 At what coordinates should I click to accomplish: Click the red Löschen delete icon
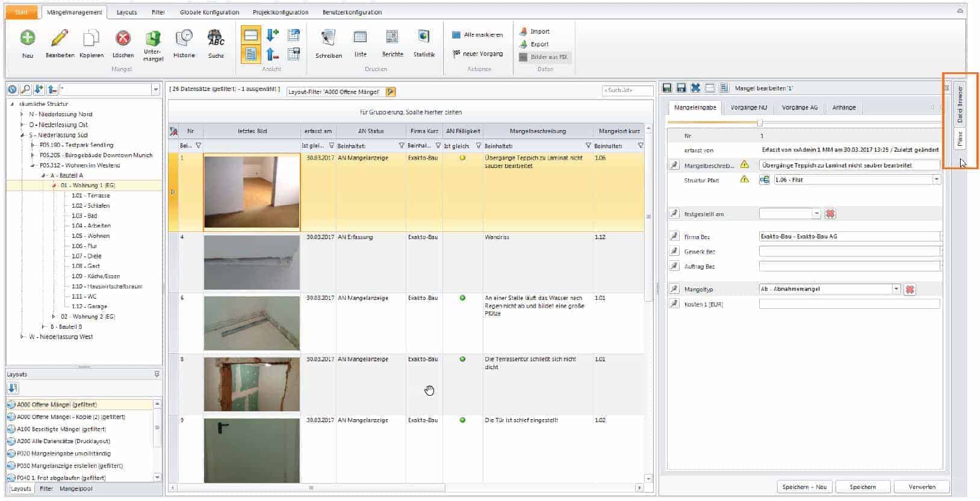click(123, 39)
